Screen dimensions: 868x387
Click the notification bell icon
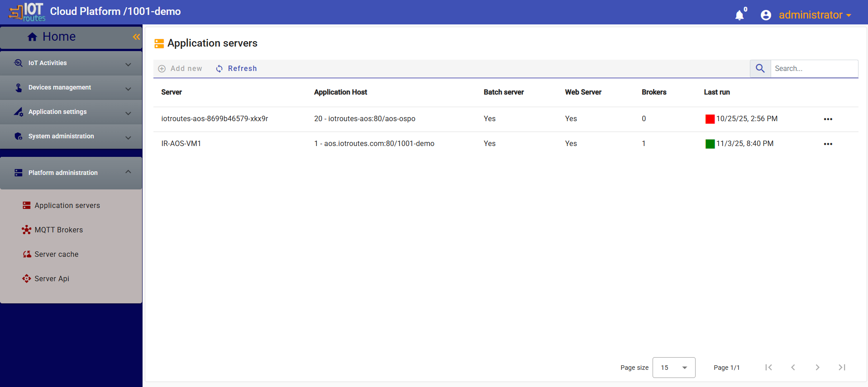(x=739, y=15)
